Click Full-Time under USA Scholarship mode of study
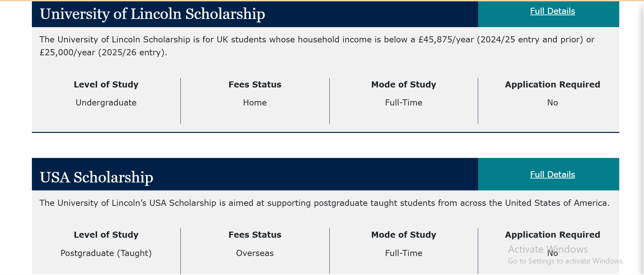The width and height of the screenshot is (644, 275). click(x=404, y=253)
